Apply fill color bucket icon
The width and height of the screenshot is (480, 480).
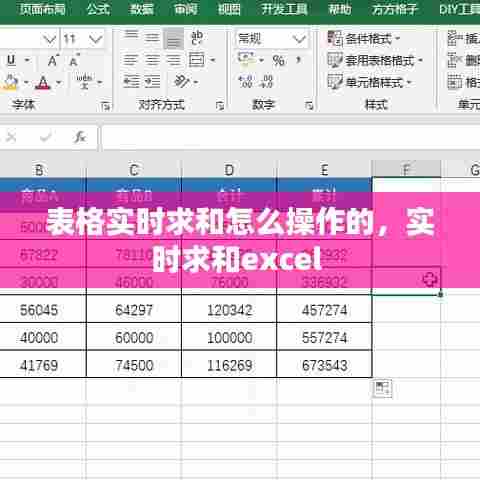tap(10, 82)
